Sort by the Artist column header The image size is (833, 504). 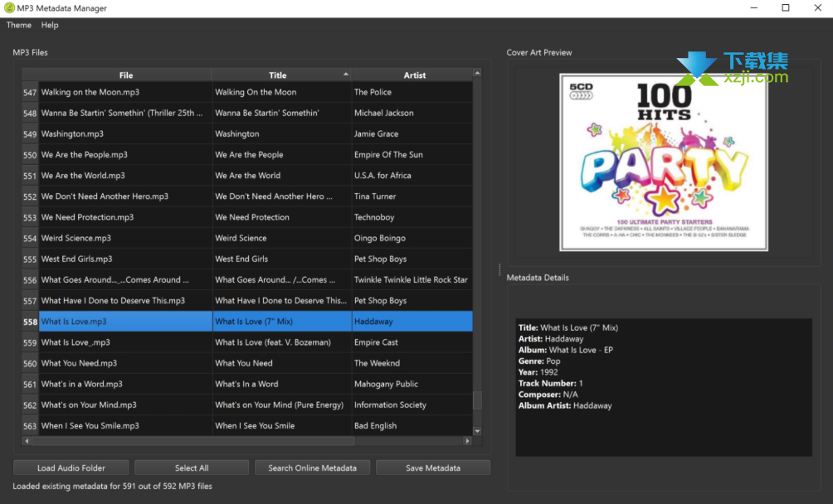tap(414, 75)
